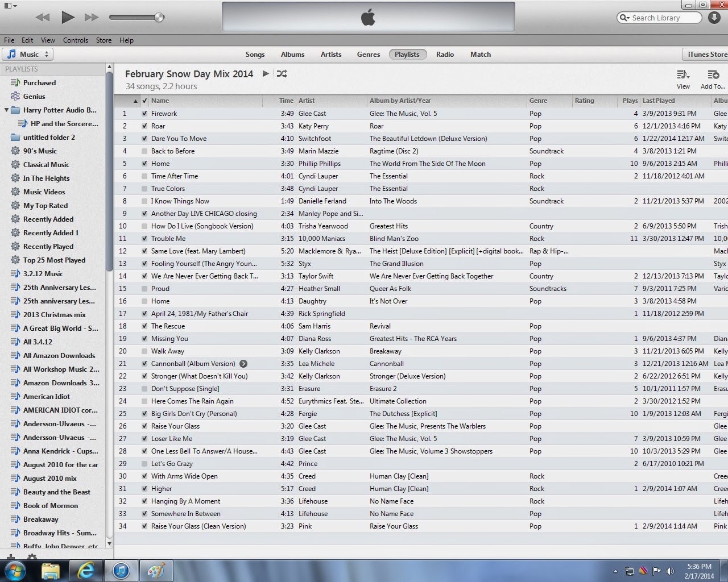Open the iTunes Store button
Screen dimensions: 728x582
click(706, 55)
